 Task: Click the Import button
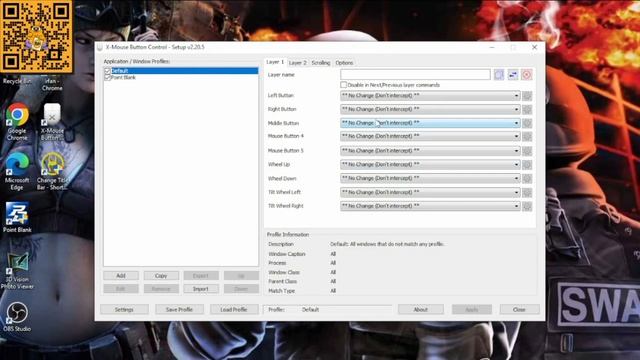point(201,289)
